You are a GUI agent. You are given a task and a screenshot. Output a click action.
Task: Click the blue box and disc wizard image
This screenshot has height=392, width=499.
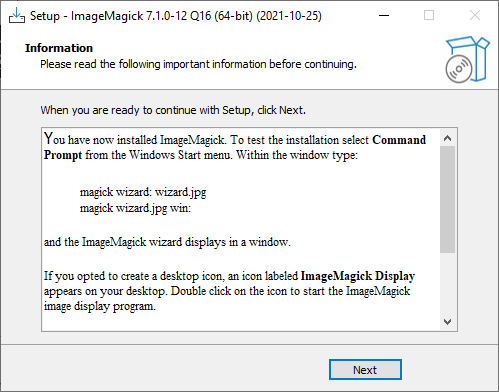pyautogui.click(x=468, y=60)
